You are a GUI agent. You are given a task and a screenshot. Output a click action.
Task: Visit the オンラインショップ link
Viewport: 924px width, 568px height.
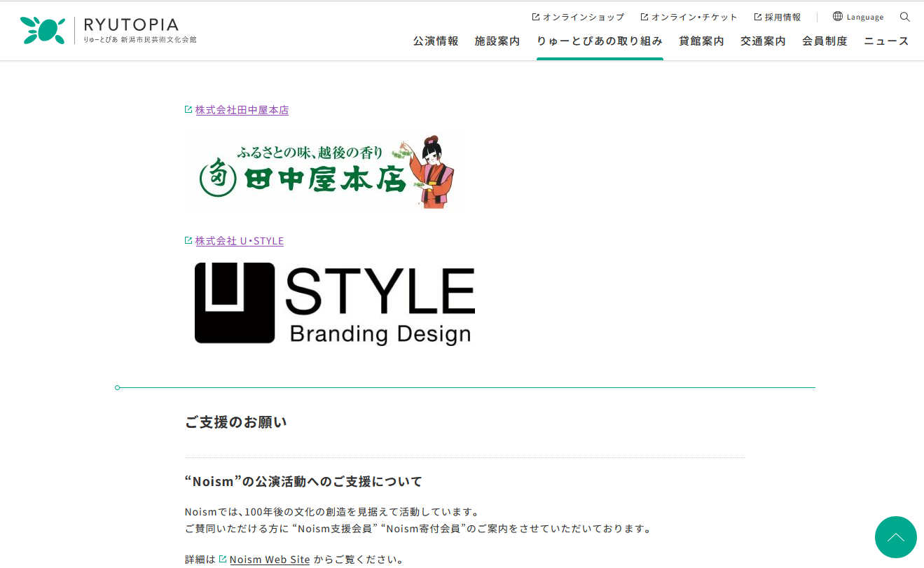click(584, 17)
